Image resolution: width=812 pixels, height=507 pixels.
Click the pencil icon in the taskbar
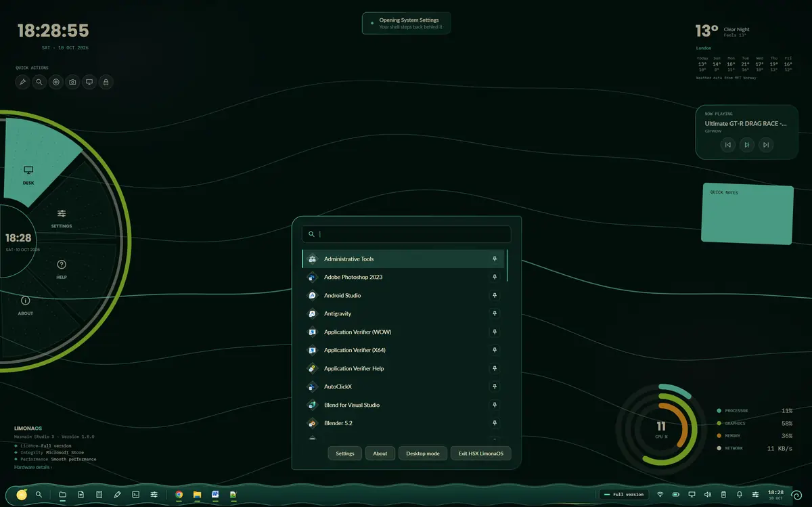coord(117,495)
